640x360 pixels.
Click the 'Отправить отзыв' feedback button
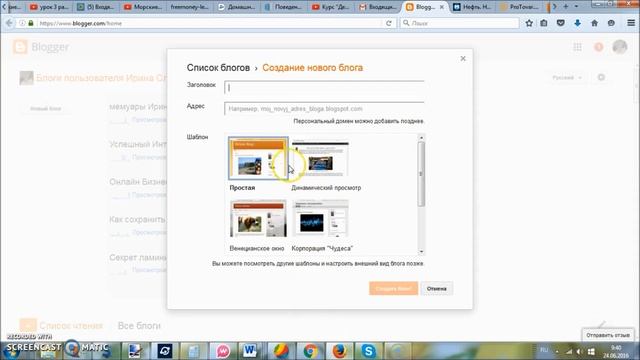[608, 335]
